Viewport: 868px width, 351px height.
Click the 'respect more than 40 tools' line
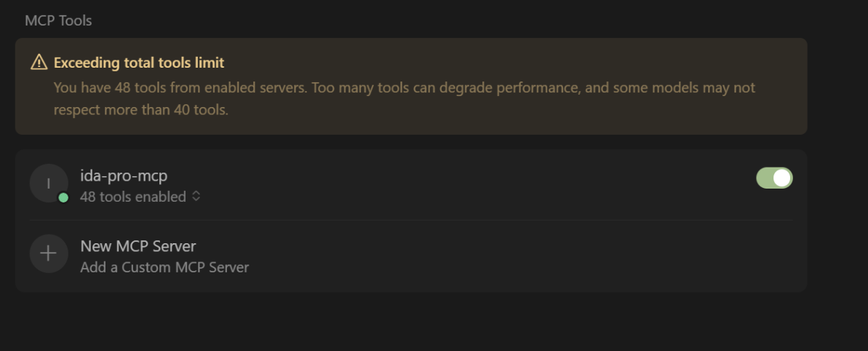(x=141, y=111)
